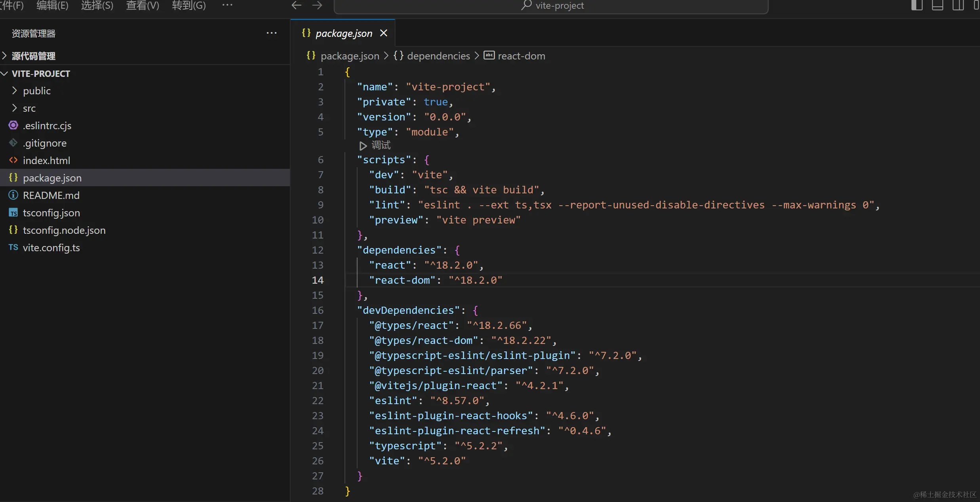
Task: Click the "@vitejs/plugin-react" key
Action: 436,386
